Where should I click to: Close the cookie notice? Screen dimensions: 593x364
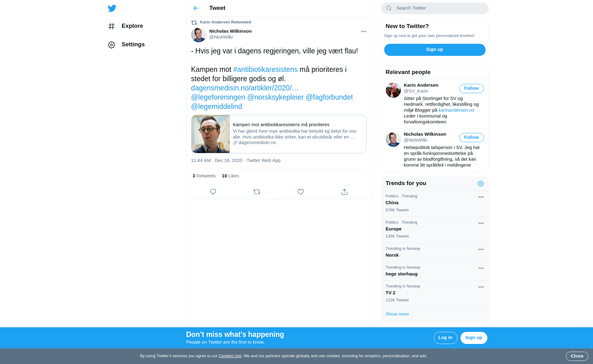[x=577, y=356]
